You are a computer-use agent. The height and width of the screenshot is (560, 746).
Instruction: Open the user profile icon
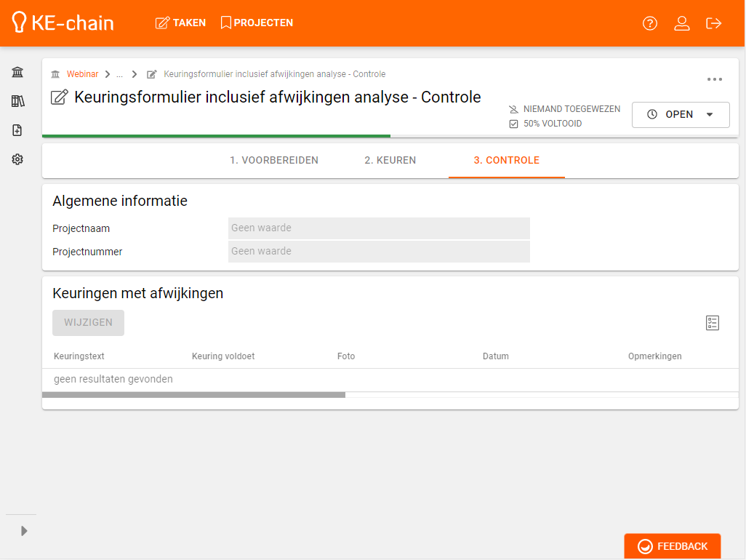(682, 23)
